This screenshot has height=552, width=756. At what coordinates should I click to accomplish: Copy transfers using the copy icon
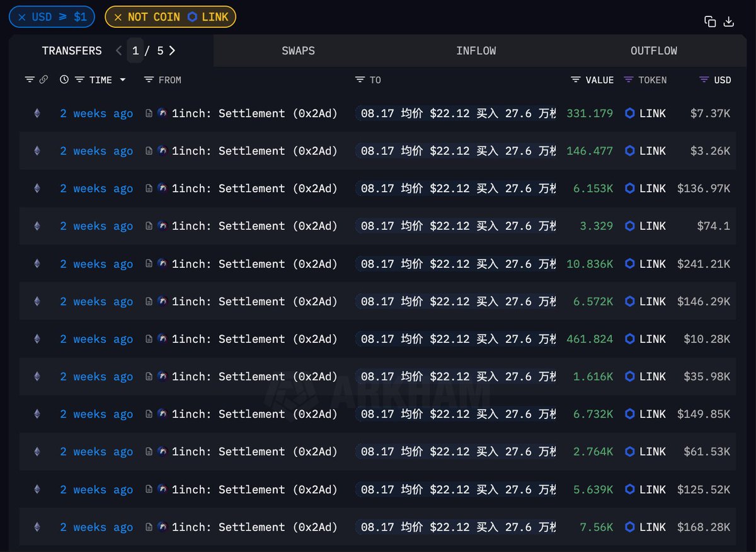[710, 21]
